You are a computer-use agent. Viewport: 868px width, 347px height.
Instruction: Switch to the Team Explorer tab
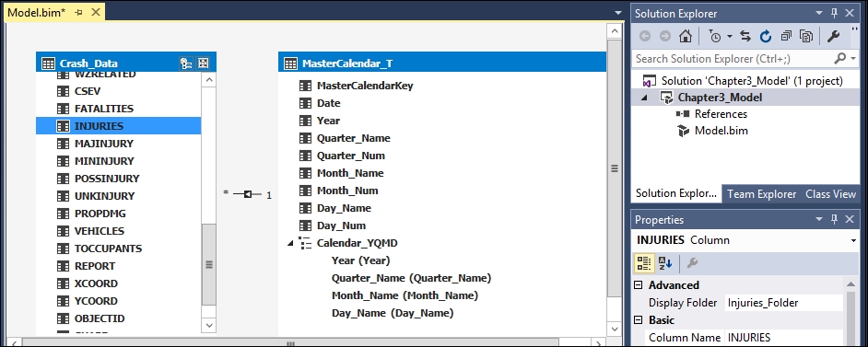pyautogui.click(x=762, y=194)
